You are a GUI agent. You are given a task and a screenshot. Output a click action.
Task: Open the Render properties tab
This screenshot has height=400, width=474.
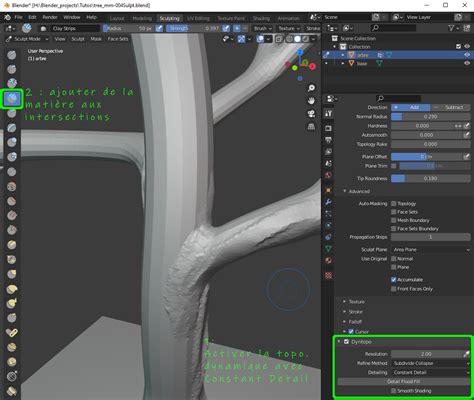328,128
